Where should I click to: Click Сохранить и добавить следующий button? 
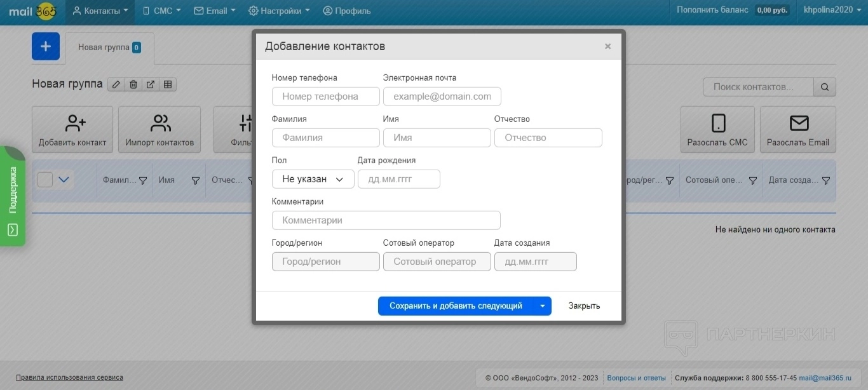pos(456,306)
